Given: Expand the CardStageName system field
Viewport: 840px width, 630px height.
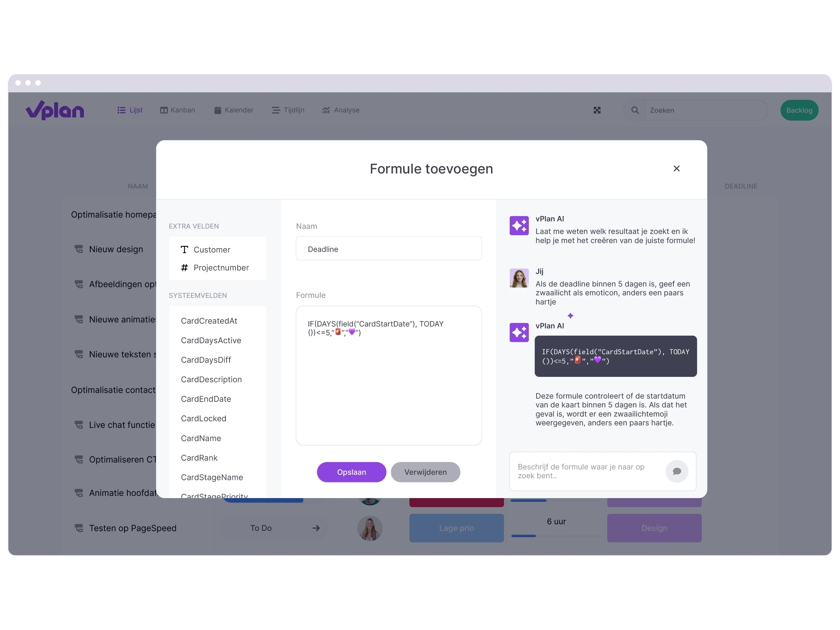Looking at the screenshot, I should [213, 477].
